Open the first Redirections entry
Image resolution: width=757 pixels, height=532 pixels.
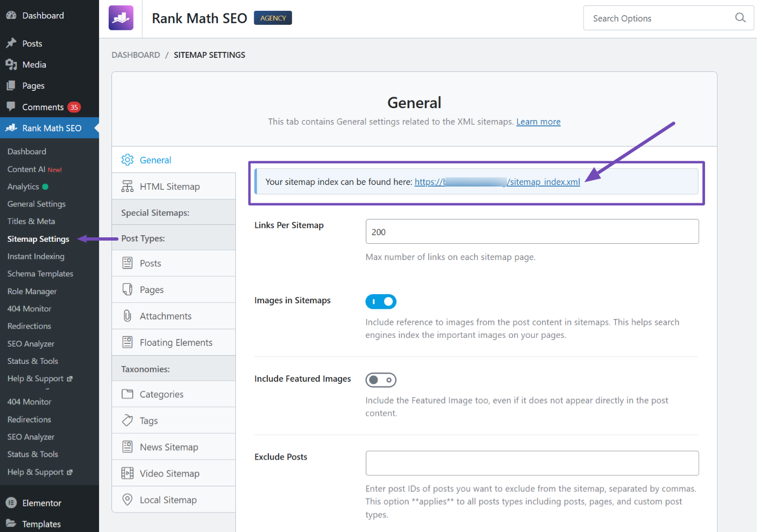29,326
